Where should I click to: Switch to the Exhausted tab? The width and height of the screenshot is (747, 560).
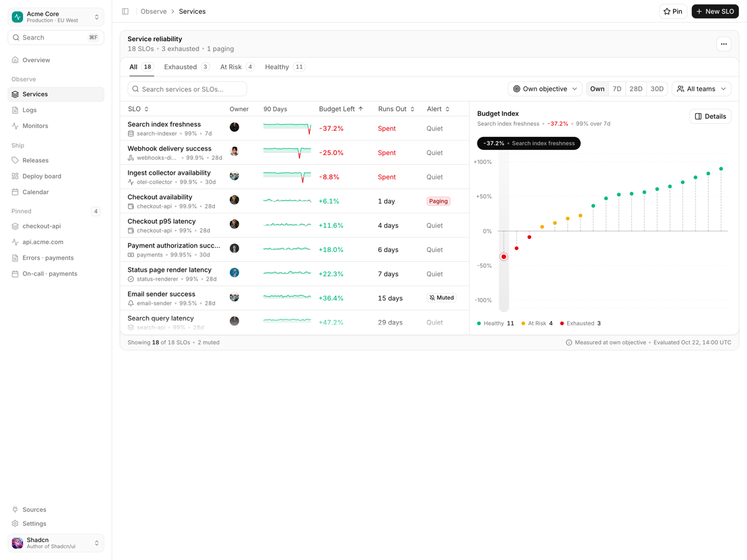coord(187,67)
